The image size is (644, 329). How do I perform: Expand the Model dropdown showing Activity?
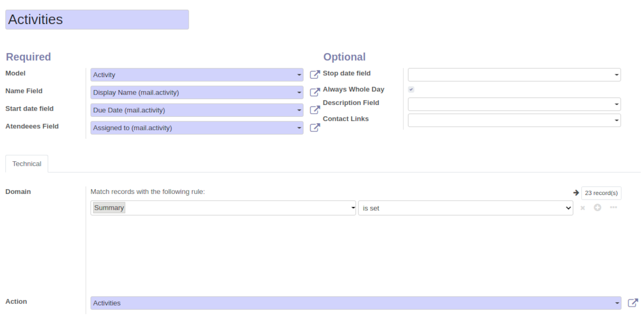(197, 75)
